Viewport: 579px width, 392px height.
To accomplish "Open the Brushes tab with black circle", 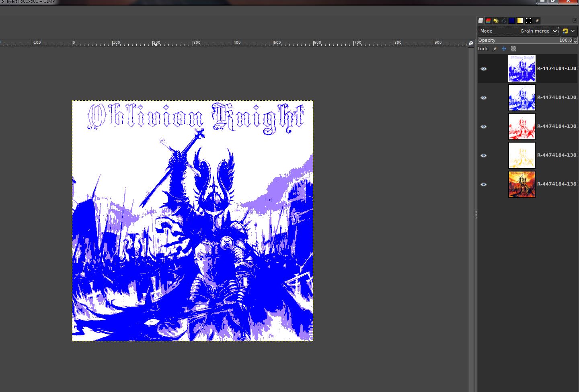I will coord(528,20).
